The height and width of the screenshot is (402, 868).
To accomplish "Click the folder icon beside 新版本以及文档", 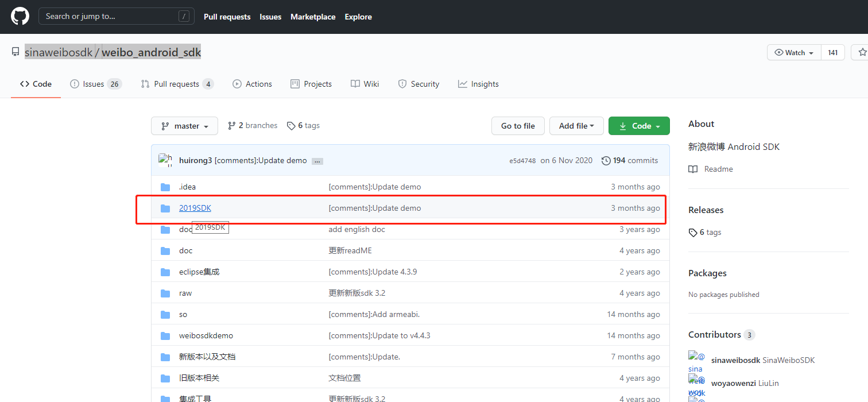I will [x=165, y=357].
